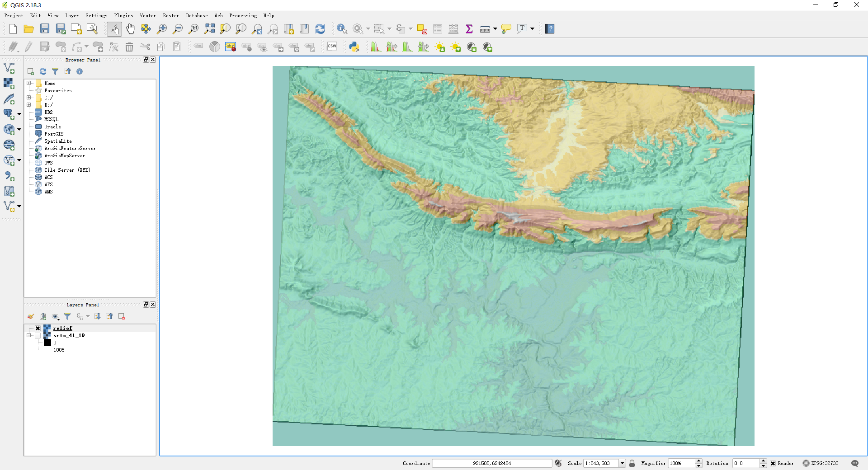Image resolution: width=868 pixels, height=470 pixels.
Task: Select the Pan Map tool
Action: click(131, 28)
